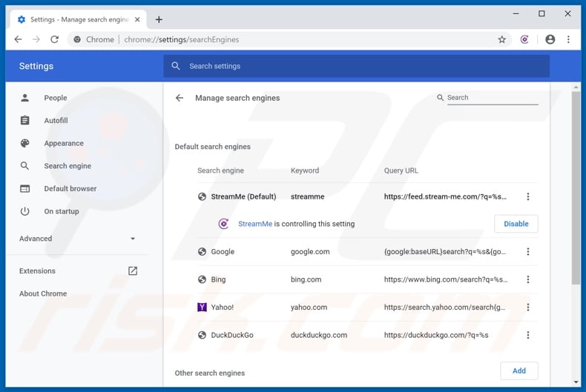Click the 'Bing' engine name
586x392 pixels.
pos(218,279)
